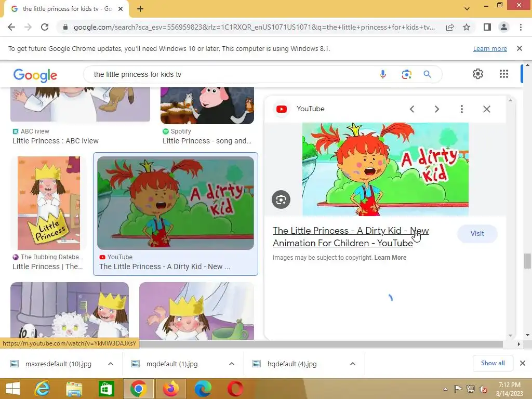This screenshot has width=532, height=399.
Task: Close the downloads bar
Action: pyautogui.click(x=523, y=363)
